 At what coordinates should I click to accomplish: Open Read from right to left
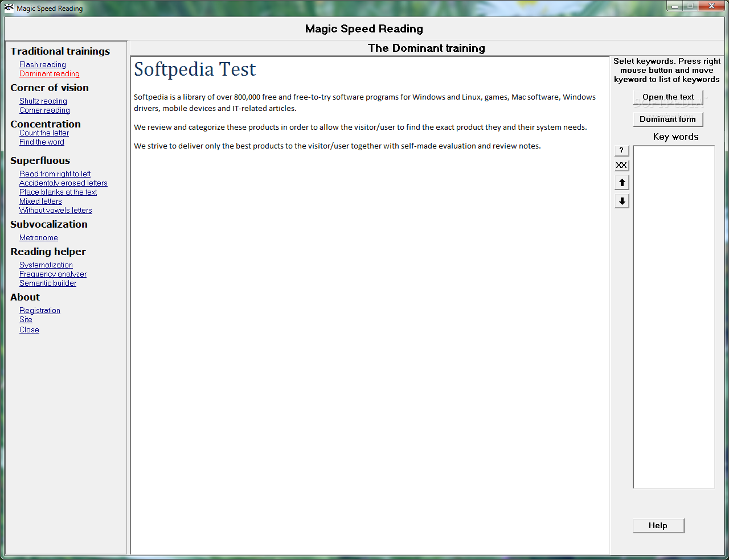tap(55, 174)
